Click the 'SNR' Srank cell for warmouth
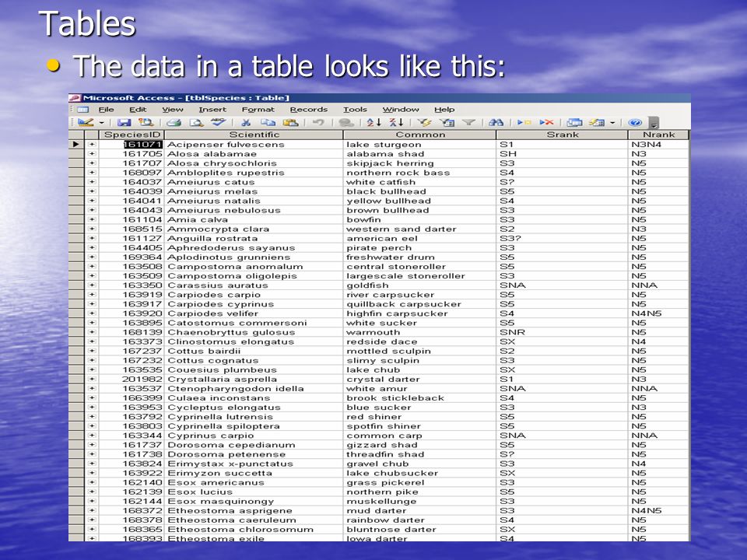Viewport: 747px width, 560px height. click(562, 332)
